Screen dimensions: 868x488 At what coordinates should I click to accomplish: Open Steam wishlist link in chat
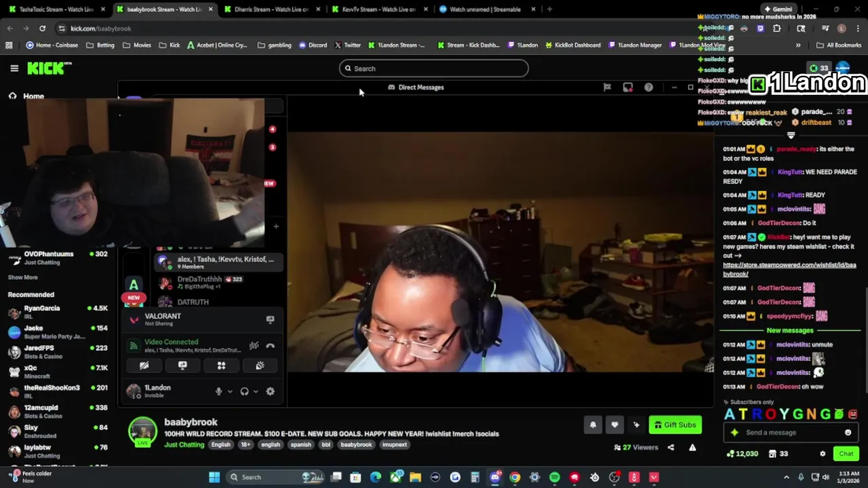click(x=789, y=270)
